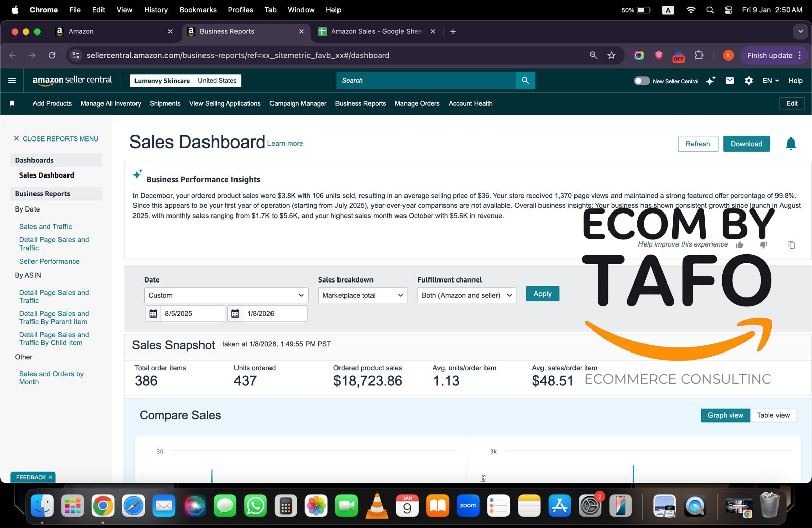This screenshot has width=812, height=528.
Task: Toggle the New Seller Central switch
Action: click(641, 81)
